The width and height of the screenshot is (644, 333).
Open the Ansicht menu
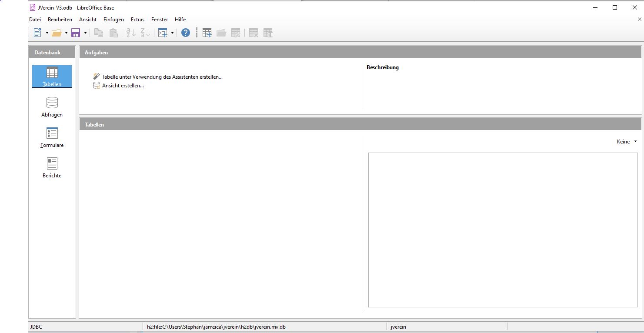[x=88, y=20]
